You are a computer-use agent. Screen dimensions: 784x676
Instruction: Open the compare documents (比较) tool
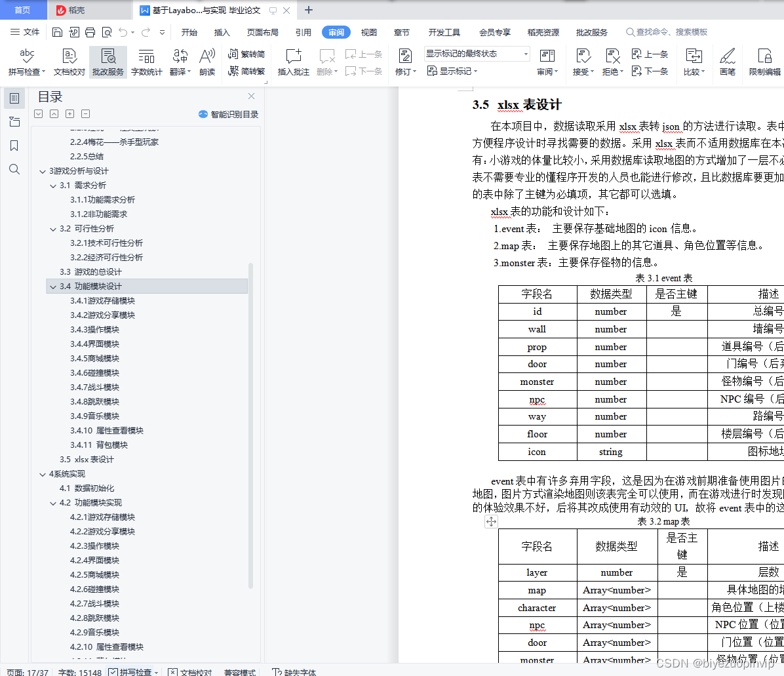pos(694,62)
